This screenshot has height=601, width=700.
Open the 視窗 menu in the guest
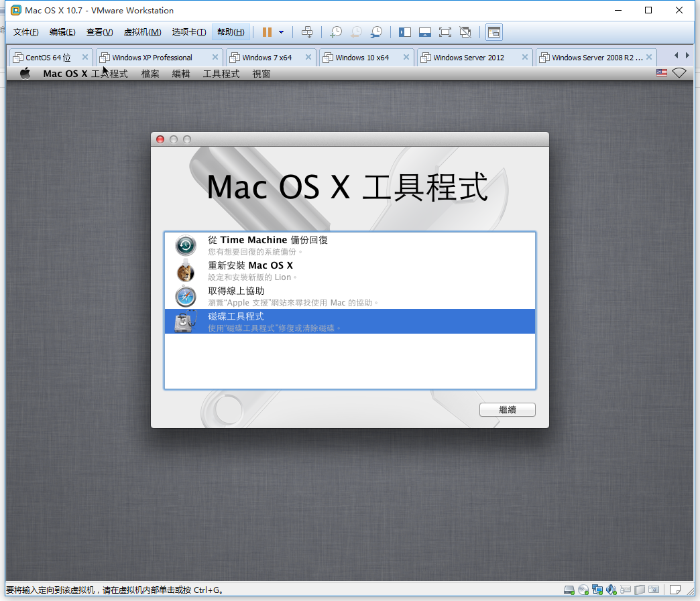click(261, 74)
